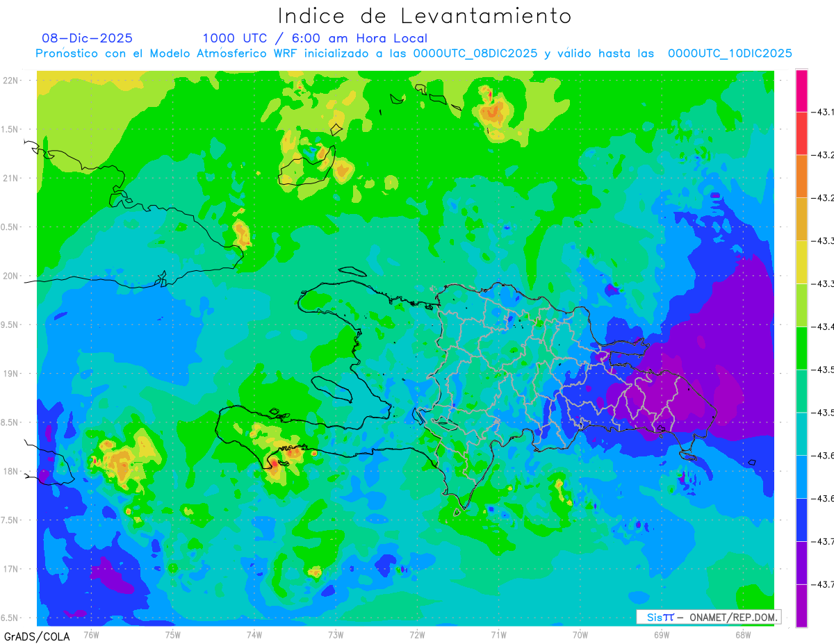Click the 'SisTT - ONAMET/REP.DOM.' label box

[x=708, y=617]
